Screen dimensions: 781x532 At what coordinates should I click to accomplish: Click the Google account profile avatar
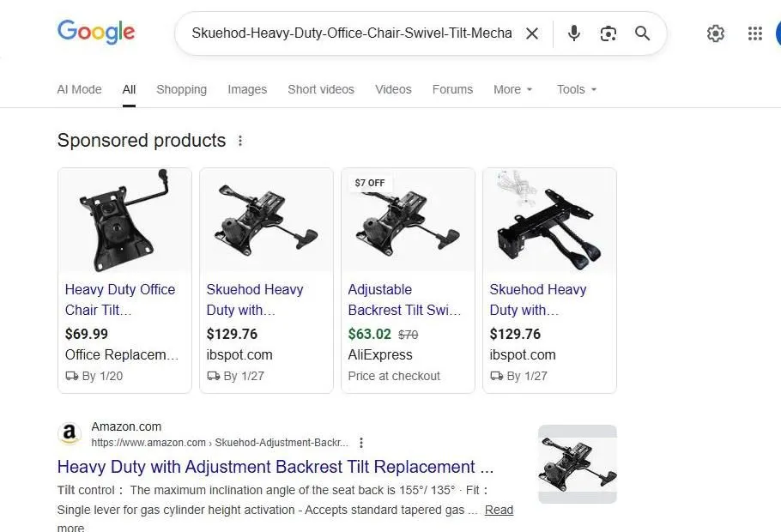click(x=778, y=33)
